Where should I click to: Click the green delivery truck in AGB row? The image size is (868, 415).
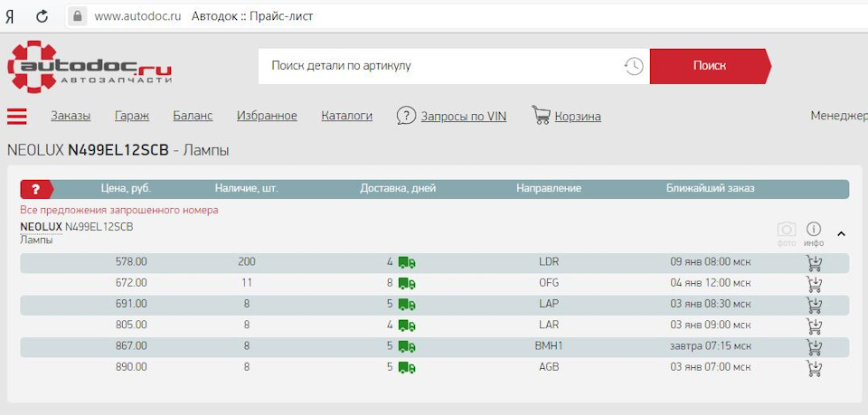pos(407,367)
